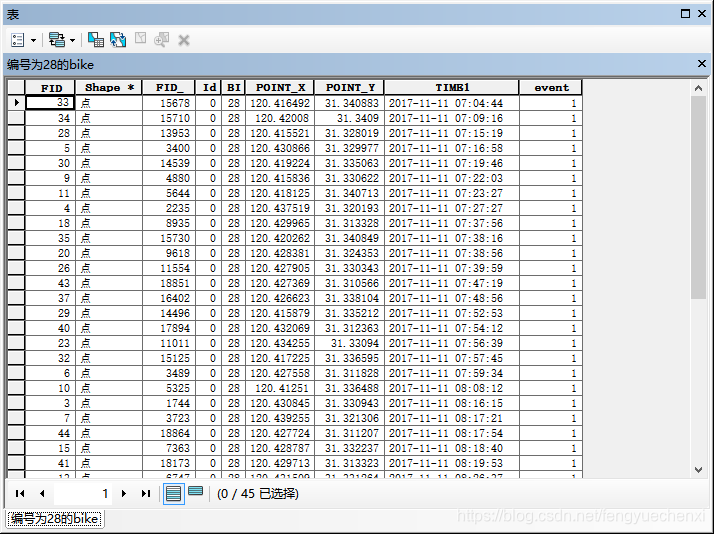Click the BI column header
The image size is (714, 534).
[234, 87]
